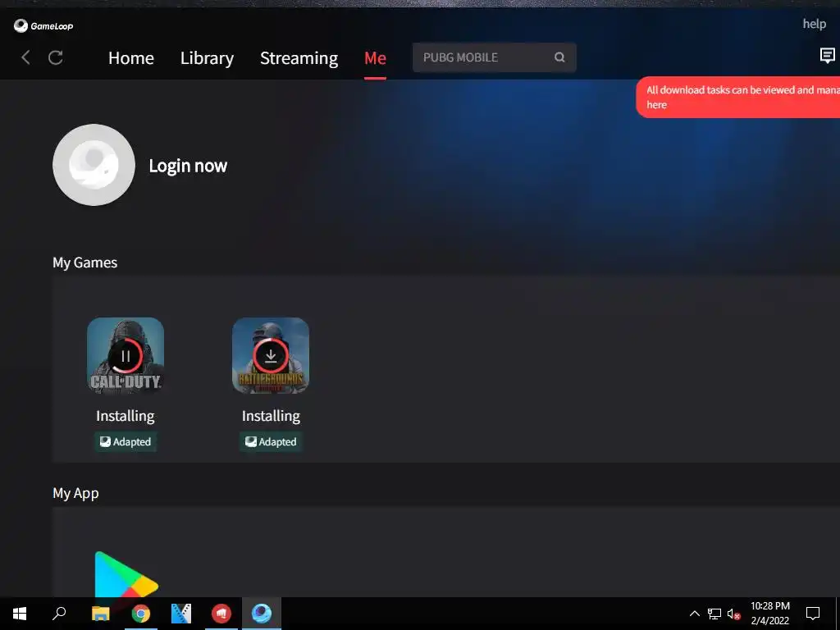This screenshot has height=630, width=840.
Task: Focus the PUBG MOBILE search field
Action: 494,57
